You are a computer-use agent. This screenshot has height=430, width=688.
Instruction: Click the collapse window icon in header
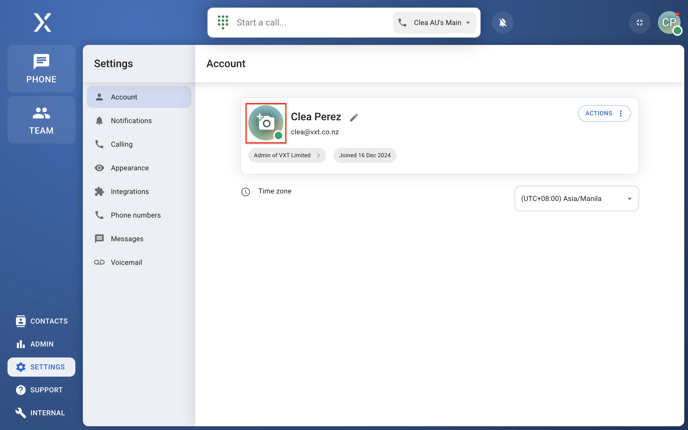click(640, 22)
